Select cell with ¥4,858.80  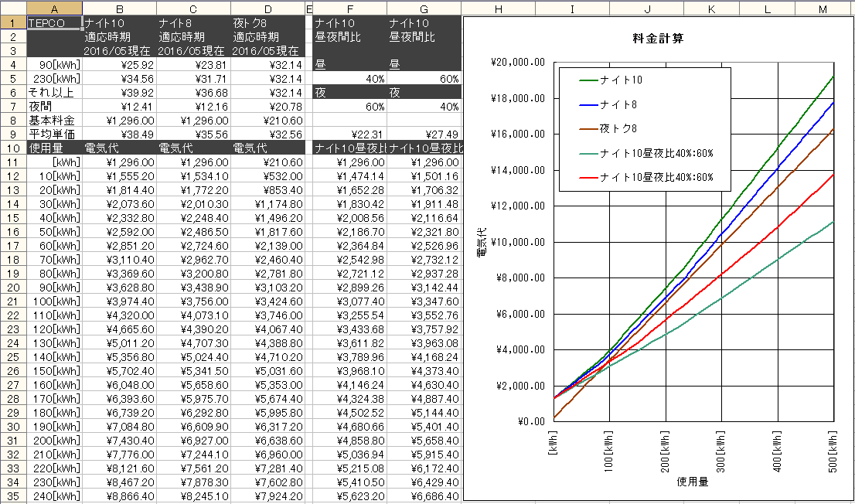pos(349,441)
